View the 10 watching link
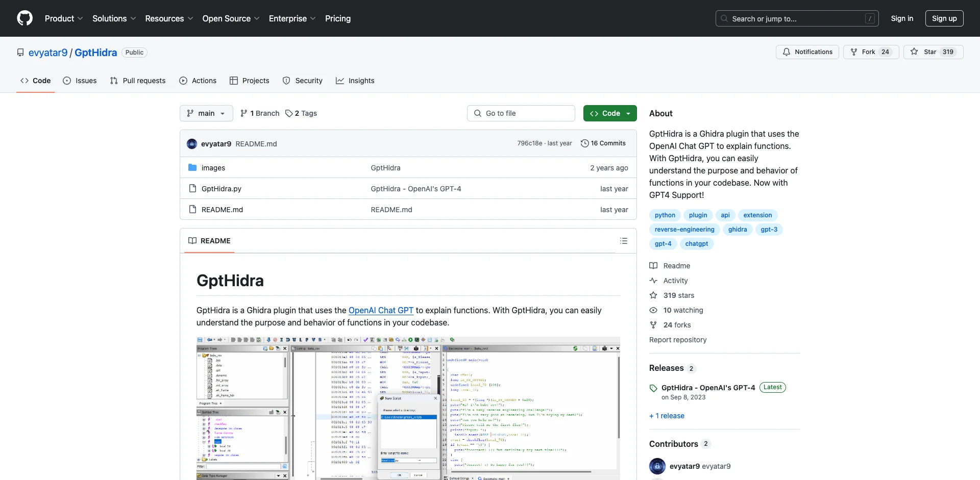This screenshot has width=980, height=480. pos(676,310)
